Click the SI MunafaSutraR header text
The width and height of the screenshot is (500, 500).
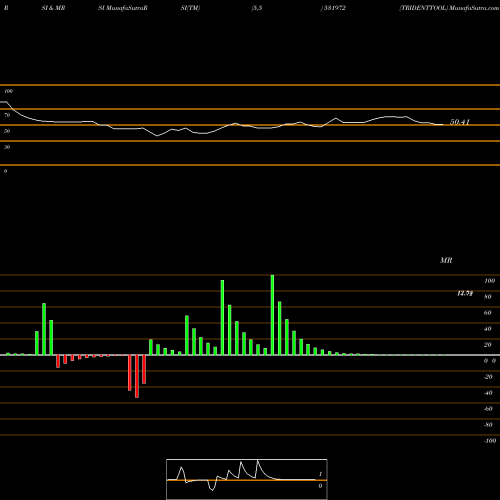[123, 8]
